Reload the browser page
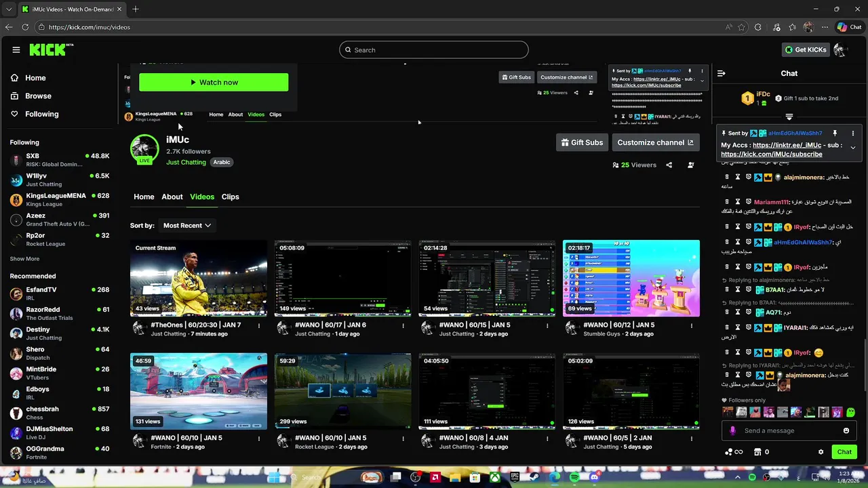868x488 pixels. click(25, 27)
